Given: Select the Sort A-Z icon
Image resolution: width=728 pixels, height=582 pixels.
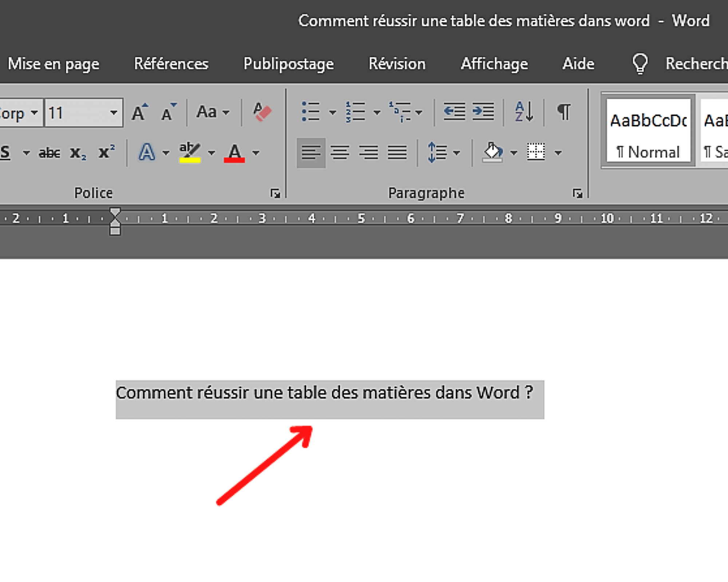Looking at the screenshot, I should tap(523, 112).
